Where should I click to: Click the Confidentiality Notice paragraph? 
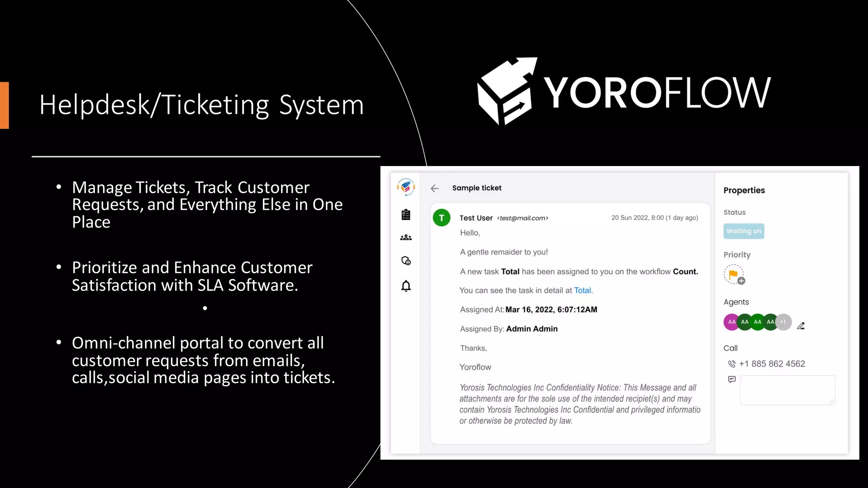tap(580, 404)
